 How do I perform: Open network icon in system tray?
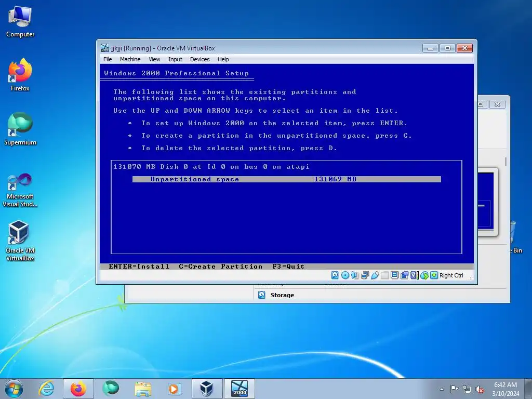pos(467,389)
